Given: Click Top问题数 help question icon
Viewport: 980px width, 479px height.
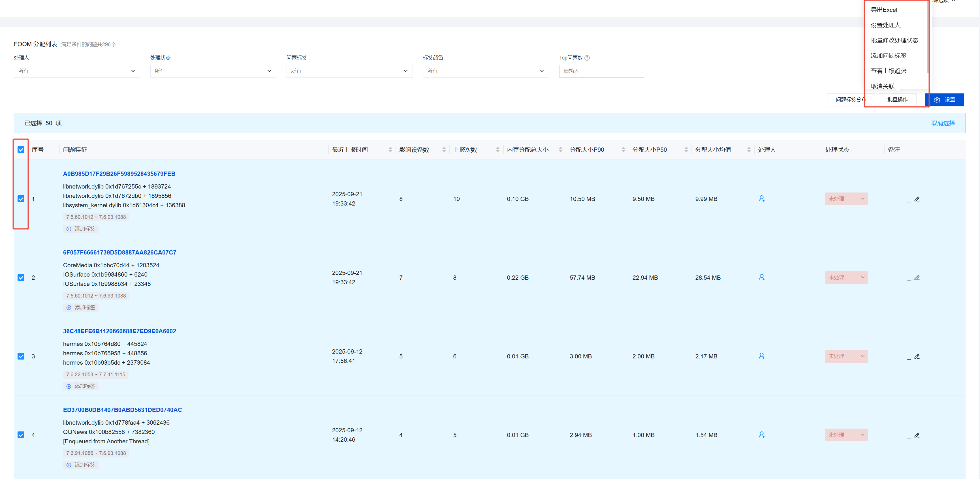Looking at the screenshot, I should coord(587,58).
